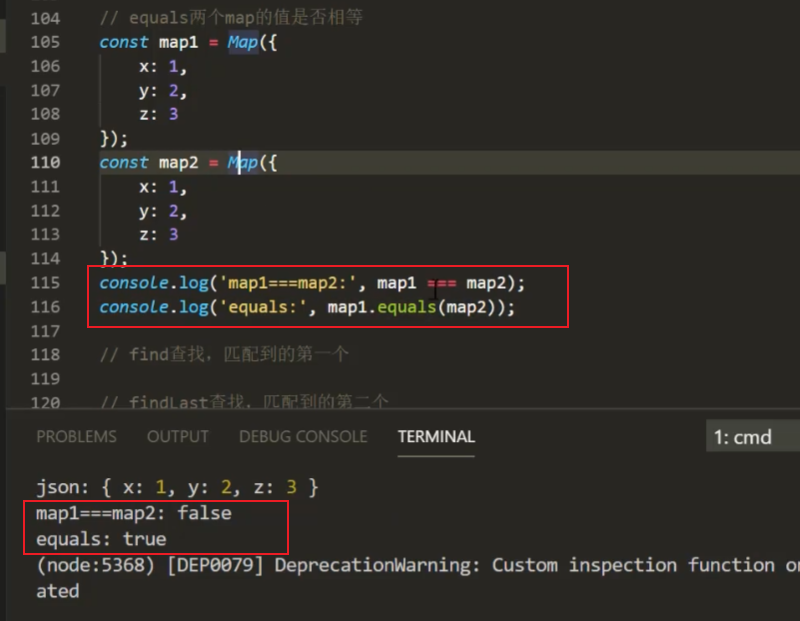
Task: Click the '===' operator on line 115
Action: pyautogui.click(x=441, y=283)
